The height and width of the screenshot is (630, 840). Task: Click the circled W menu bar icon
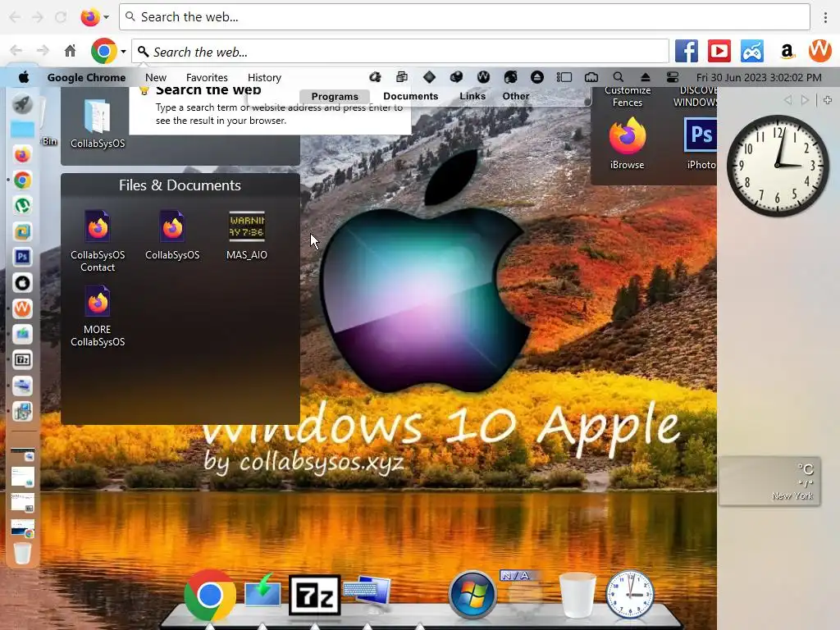click(483, 77)
